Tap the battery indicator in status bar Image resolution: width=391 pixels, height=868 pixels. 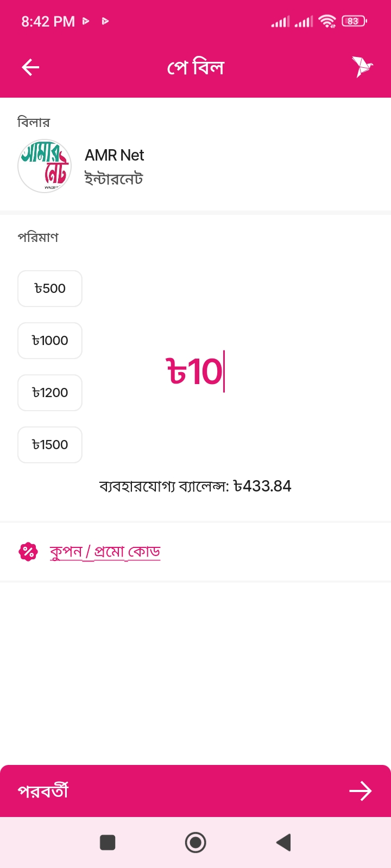pos(354,21)
